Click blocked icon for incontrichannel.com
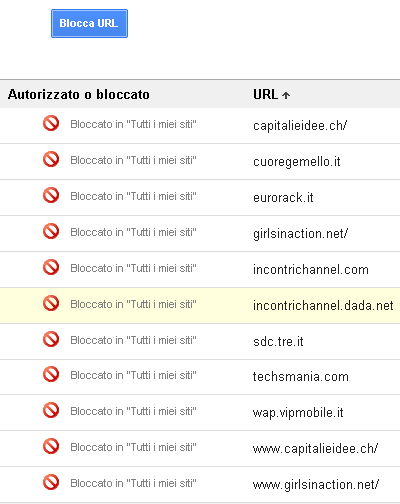Screen dimensions: 400x504 51,267
